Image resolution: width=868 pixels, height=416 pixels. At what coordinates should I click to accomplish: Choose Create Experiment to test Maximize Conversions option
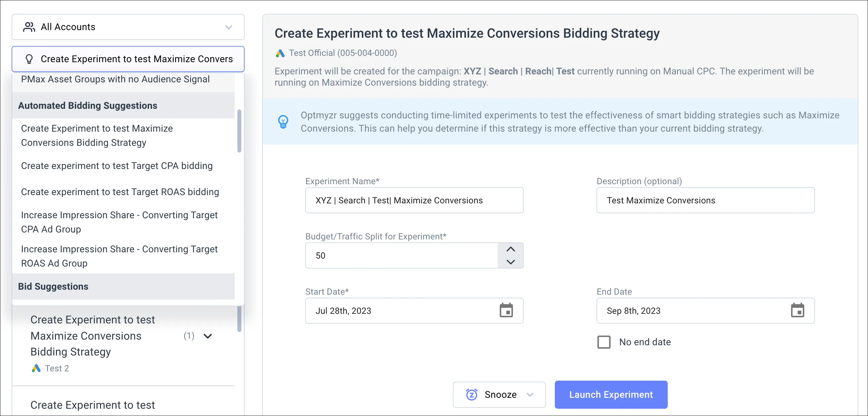pyautogui.click(x=123, y=136)
